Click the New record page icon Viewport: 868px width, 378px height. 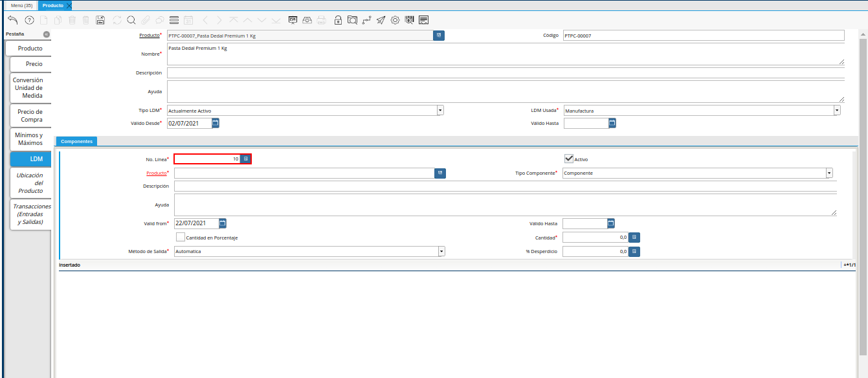click(x=43, y=20)
